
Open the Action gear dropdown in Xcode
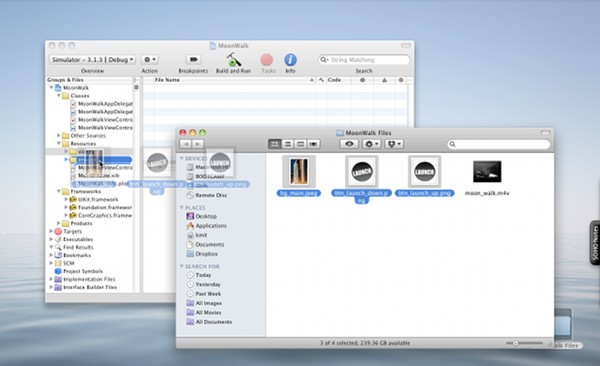pos(149,60)
